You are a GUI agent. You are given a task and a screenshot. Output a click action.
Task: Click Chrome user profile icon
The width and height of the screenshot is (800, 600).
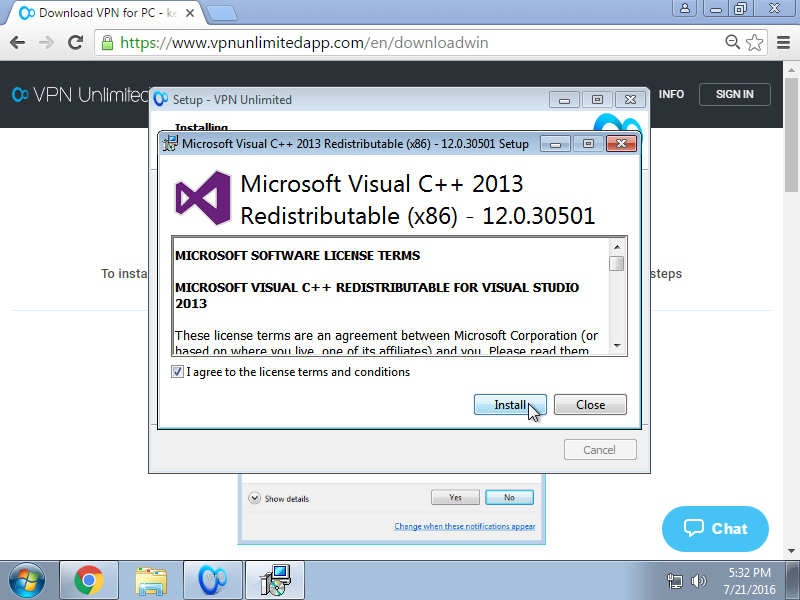pos(685,8)
